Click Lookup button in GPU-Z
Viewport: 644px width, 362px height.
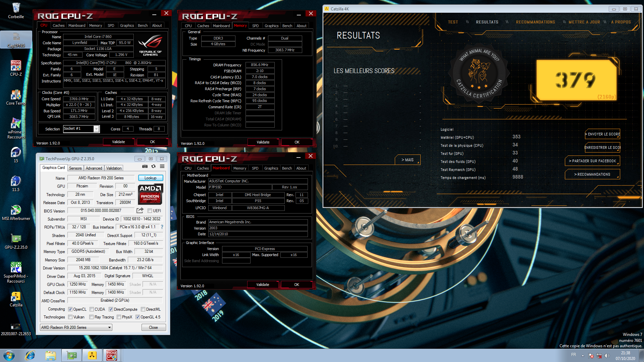pos(150,178)
